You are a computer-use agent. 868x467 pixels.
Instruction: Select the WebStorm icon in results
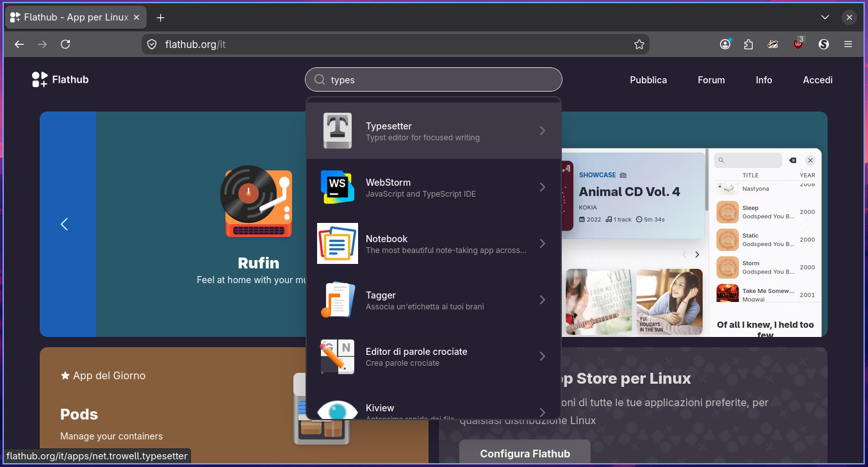click(x=338, y=187)
